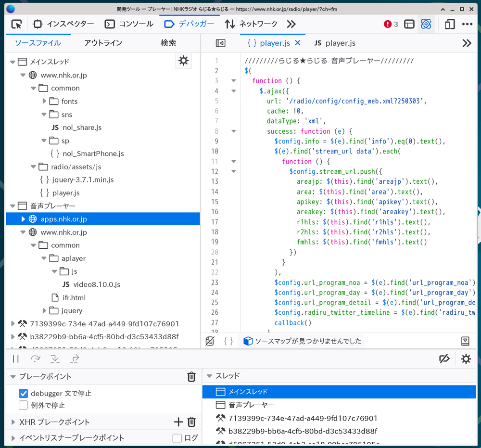Delete all breakpoints with trash icon
The width and height of the screenshot is (481, 448).
[x=191, y=377]
